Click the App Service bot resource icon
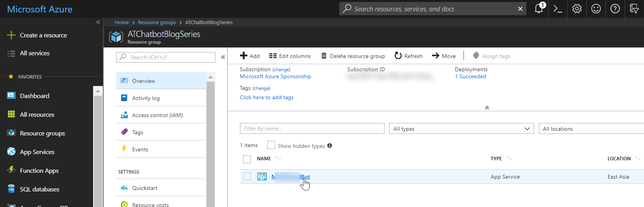This screenshot has width=644, height=207. [262, 177]
